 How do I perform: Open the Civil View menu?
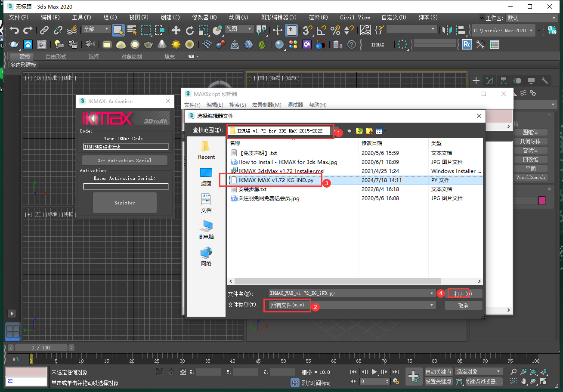pos(355,18)
